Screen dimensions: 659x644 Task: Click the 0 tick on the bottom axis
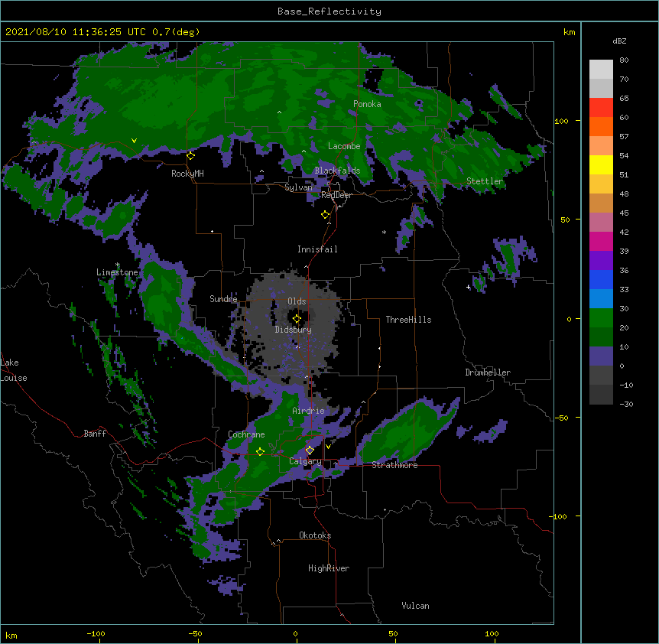pos(295,633)
